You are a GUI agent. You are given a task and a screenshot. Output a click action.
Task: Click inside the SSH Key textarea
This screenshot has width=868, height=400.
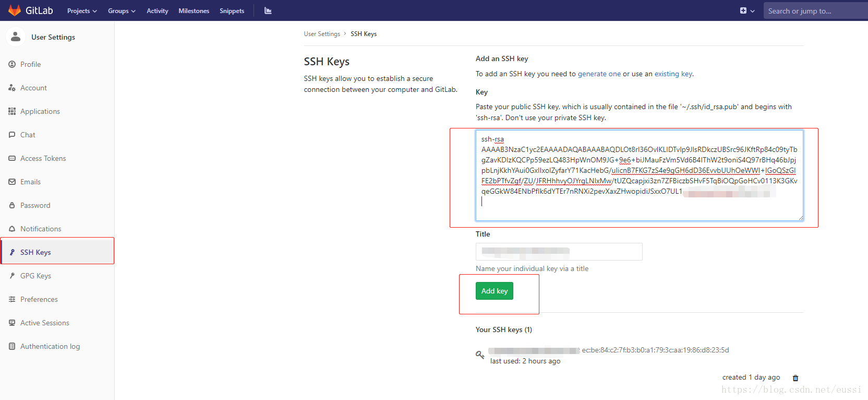[x=640, y=175]
